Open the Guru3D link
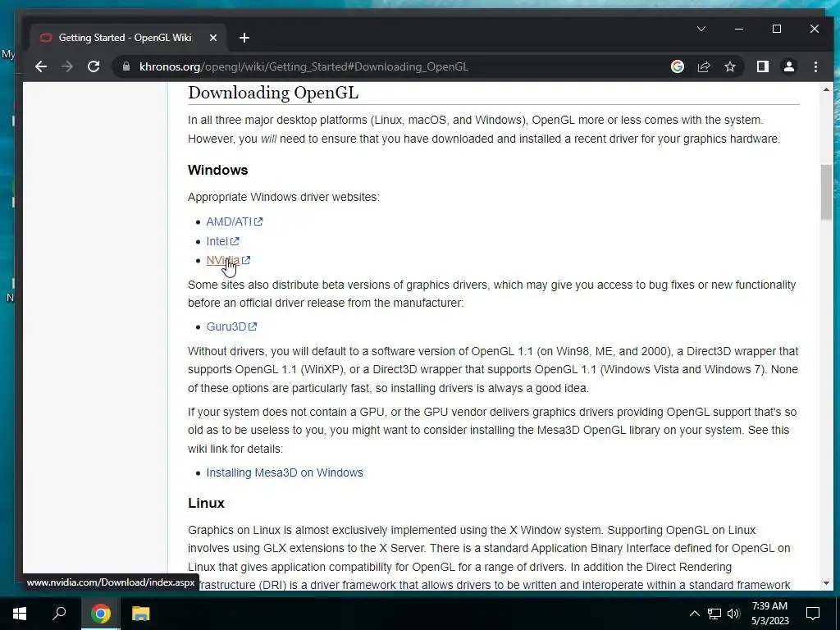This screenshot has width=840, height=630. coord(226,326)
